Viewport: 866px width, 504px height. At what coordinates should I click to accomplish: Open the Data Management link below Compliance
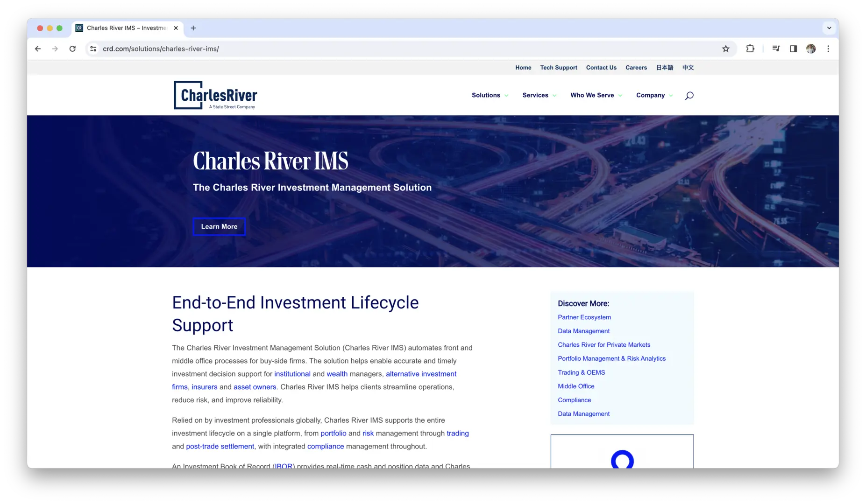(583, 414)
